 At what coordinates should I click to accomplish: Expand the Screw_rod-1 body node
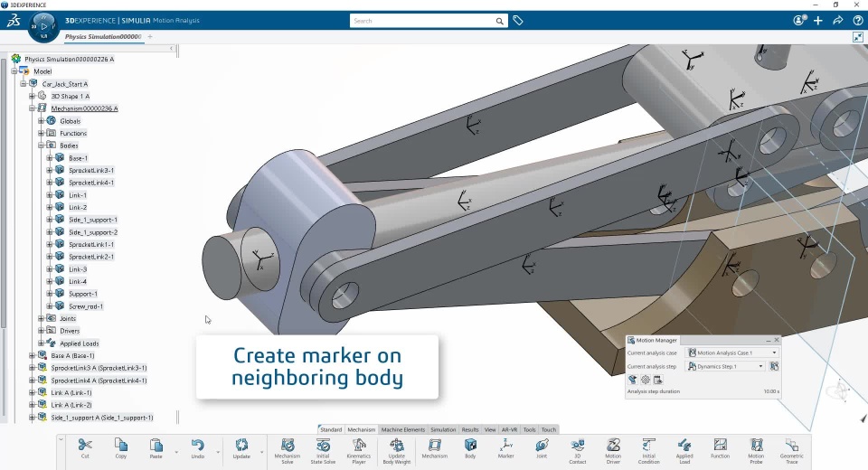pyautogui.click(x=50, y=306)
